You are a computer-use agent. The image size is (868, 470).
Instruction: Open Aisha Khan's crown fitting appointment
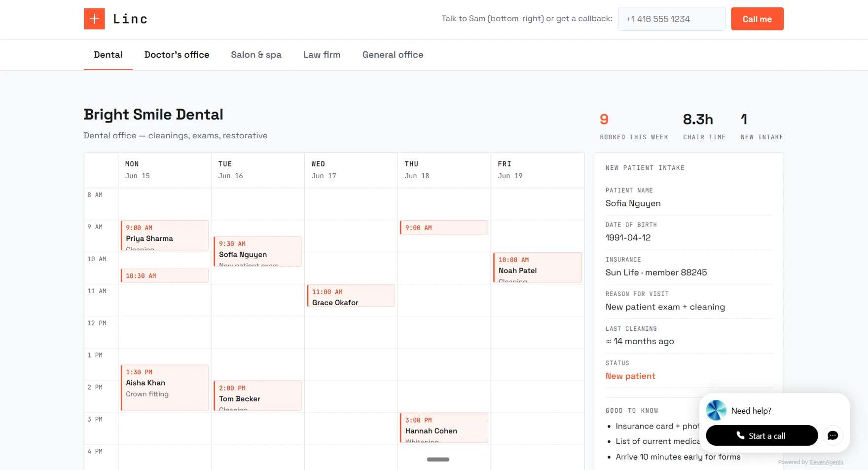tap(165, 388)
